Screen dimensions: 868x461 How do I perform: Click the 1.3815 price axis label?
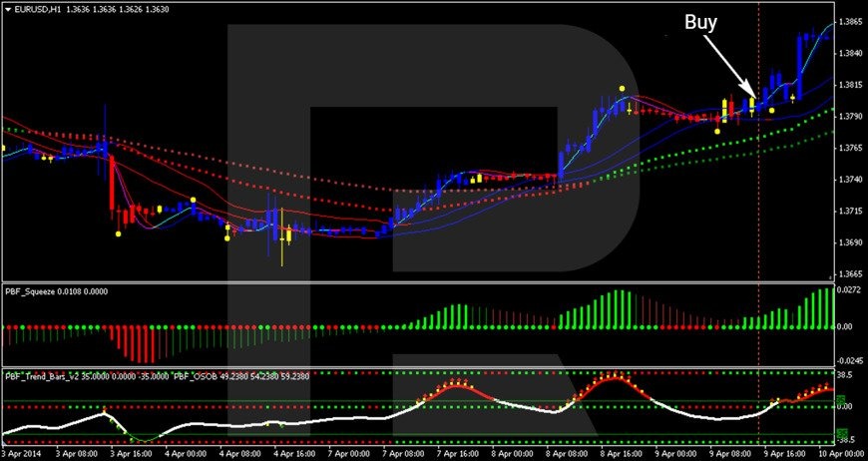(x=850, y=85)
